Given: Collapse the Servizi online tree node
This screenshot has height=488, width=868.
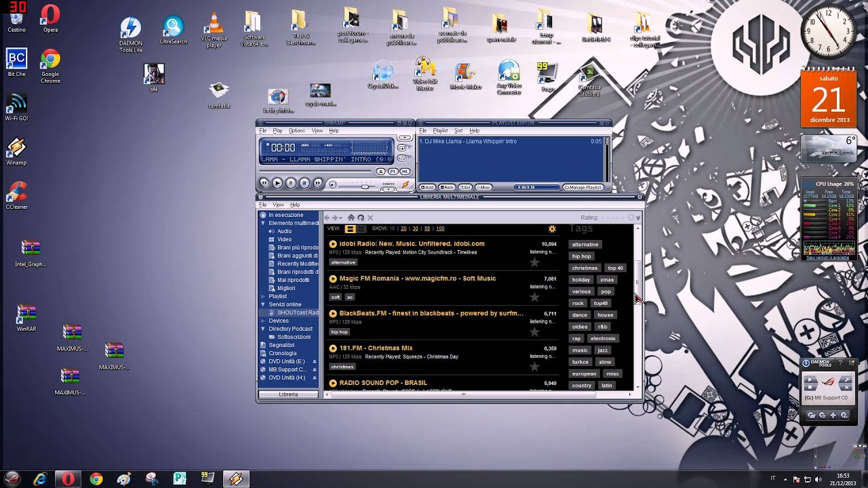Looking at the screenshot, I should tap(263, 304).
